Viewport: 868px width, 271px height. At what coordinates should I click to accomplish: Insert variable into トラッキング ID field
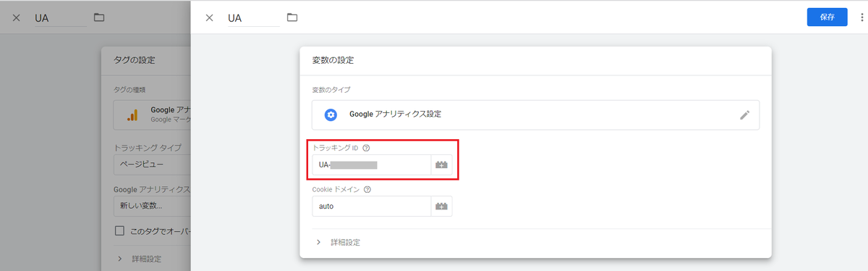point(441,164)
